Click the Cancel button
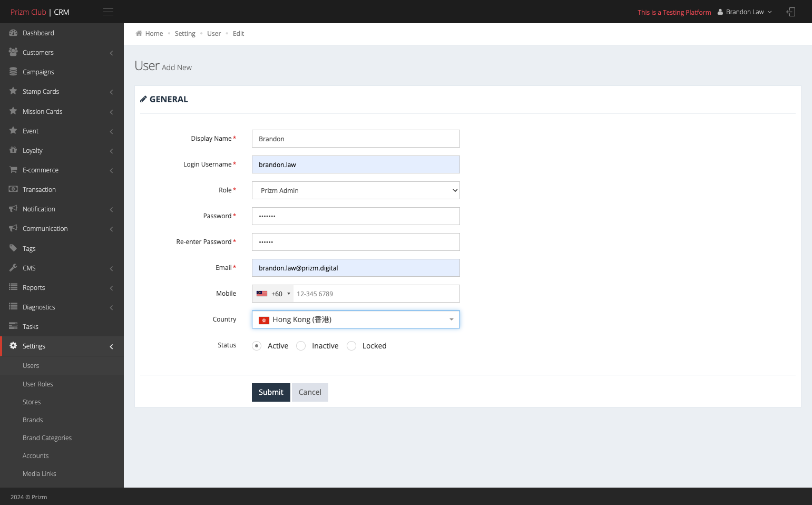812x505 pixels. pos(310,392)
